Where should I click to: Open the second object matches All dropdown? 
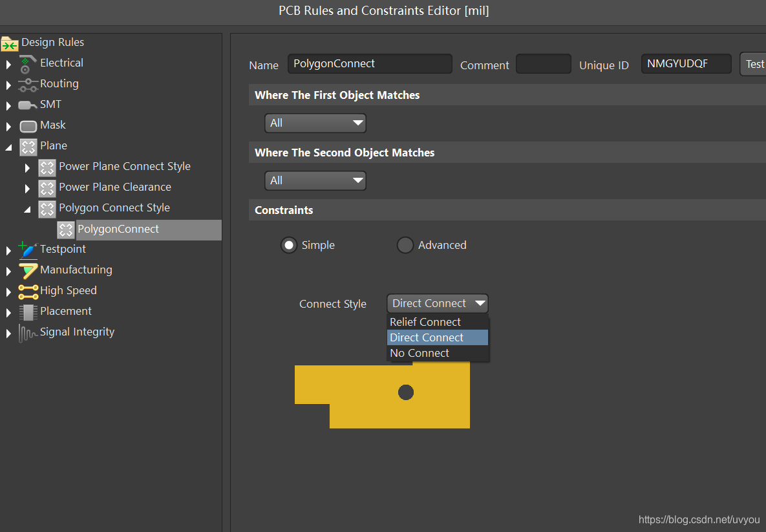(x=315, y=181)
